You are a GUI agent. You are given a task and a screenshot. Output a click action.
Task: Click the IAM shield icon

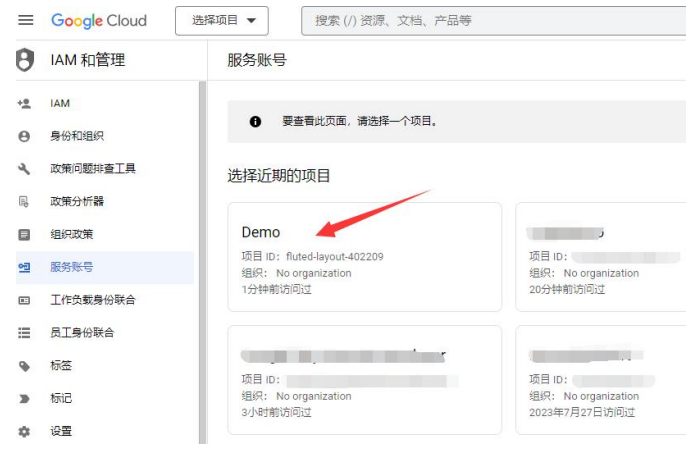click(x=25, y=60)
